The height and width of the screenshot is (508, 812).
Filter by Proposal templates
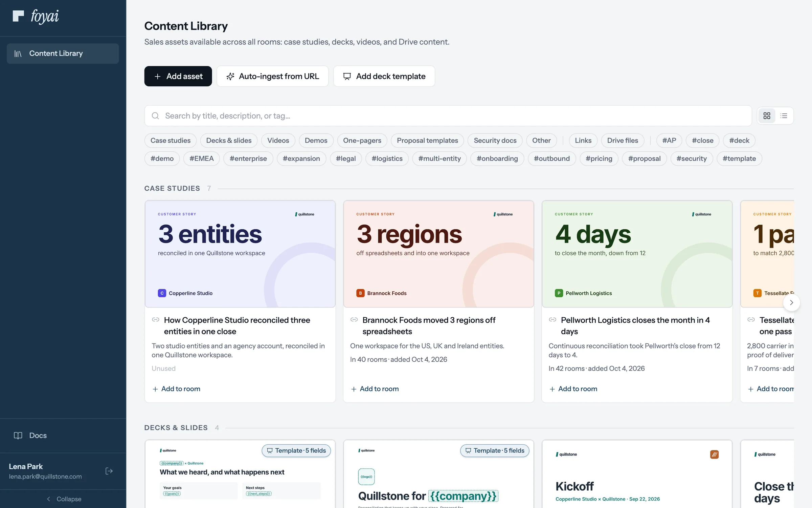(x=427, y=141)
